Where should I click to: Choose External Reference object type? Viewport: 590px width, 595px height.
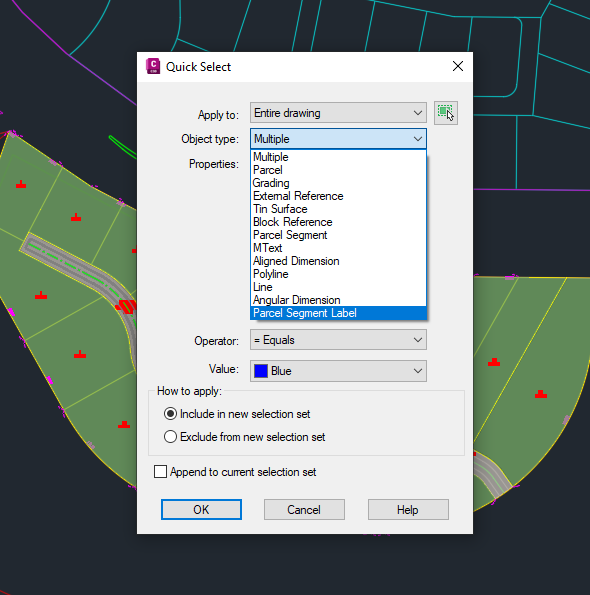tap(338, 196)
